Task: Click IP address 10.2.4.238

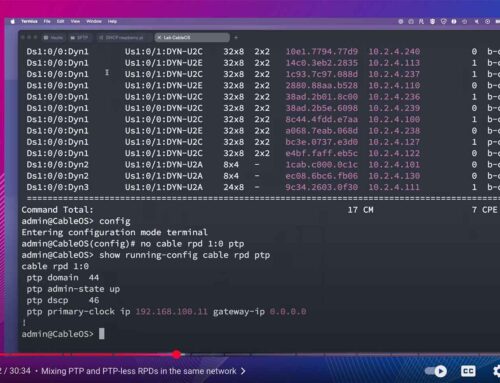Action: pyautogui.click(x=394, y=131)
